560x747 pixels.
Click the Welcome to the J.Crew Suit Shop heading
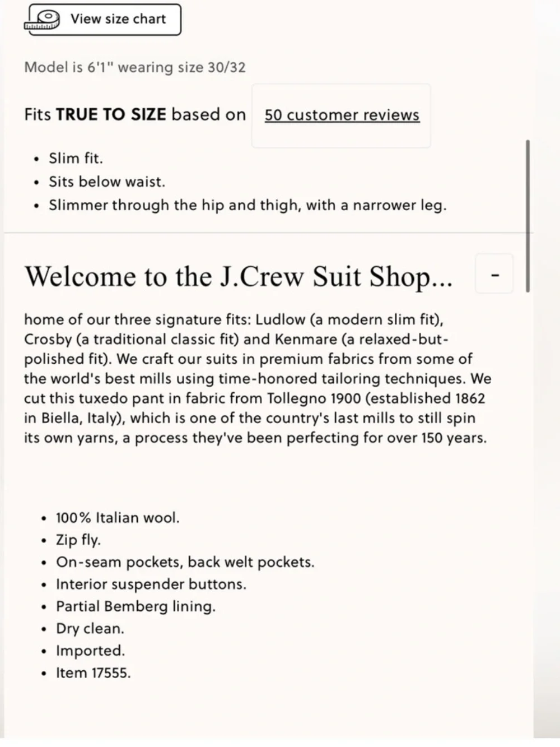(239, 276)
